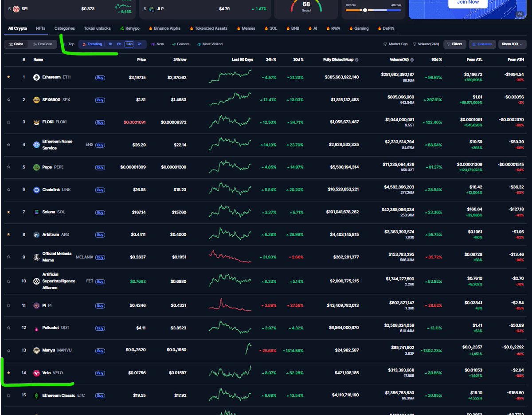
Task: Click the SEI logo in top card
Action: click(16, 9)
